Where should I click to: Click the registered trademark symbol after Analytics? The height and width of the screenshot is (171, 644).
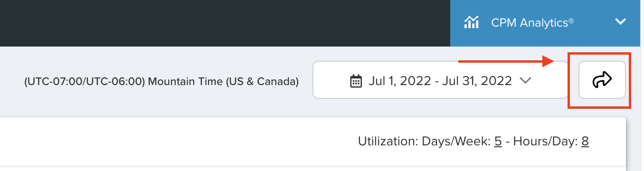click(571, 20)
